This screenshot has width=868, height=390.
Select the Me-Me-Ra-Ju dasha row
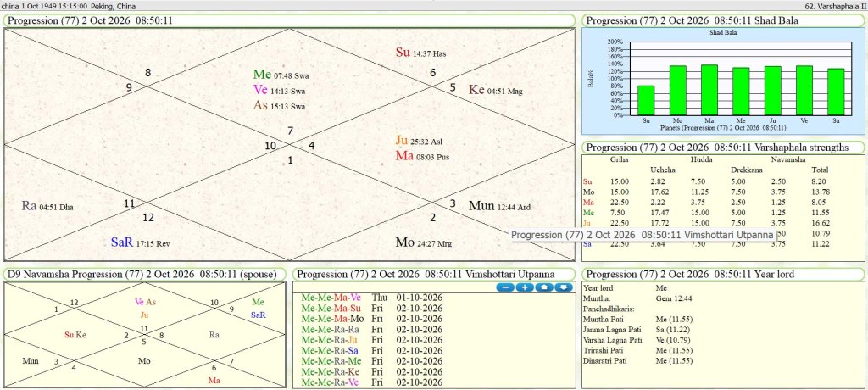pyautogui.click(x=330, y=340)
